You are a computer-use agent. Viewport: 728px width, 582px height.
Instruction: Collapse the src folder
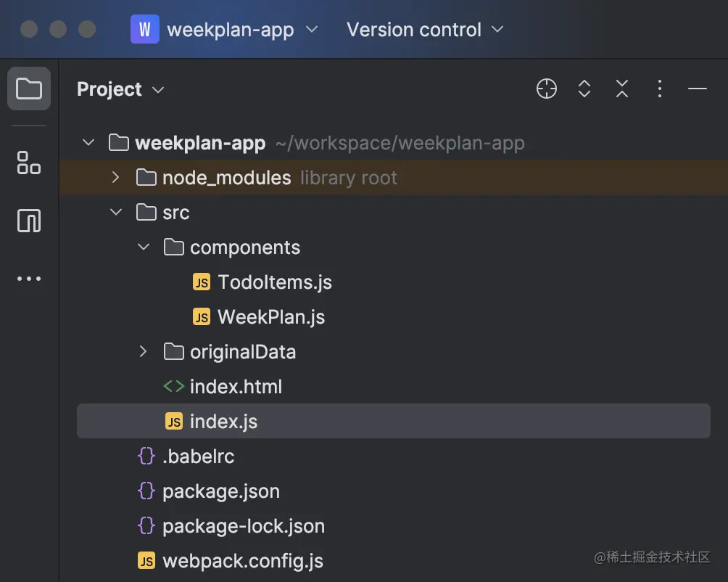click(x=115, y=213)
